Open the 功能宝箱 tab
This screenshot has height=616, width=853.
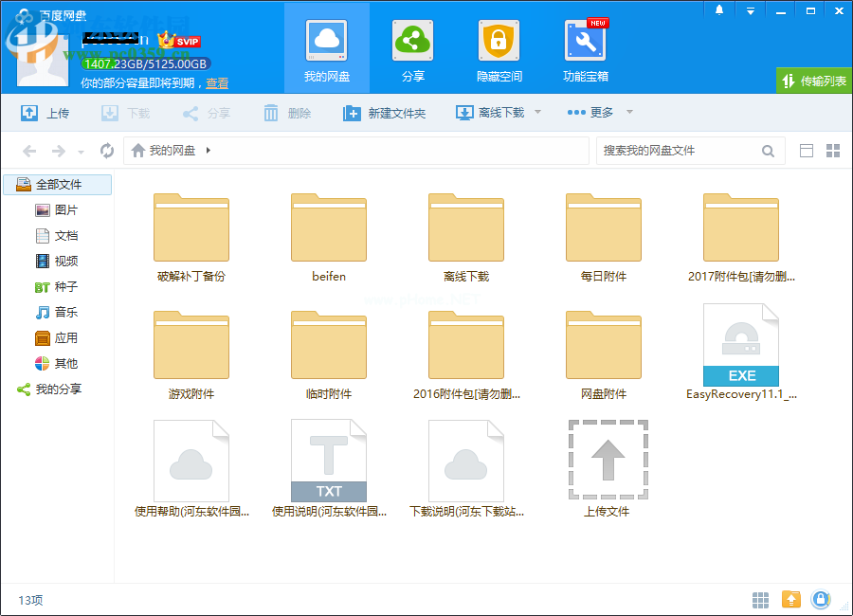point(586,49)
